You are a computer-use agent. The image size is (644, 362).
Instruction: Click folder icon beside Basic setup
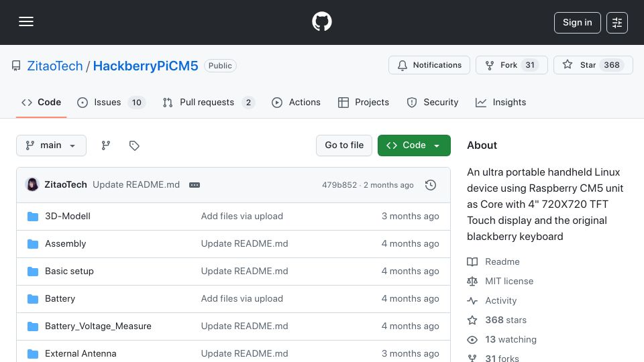point(33,271)
